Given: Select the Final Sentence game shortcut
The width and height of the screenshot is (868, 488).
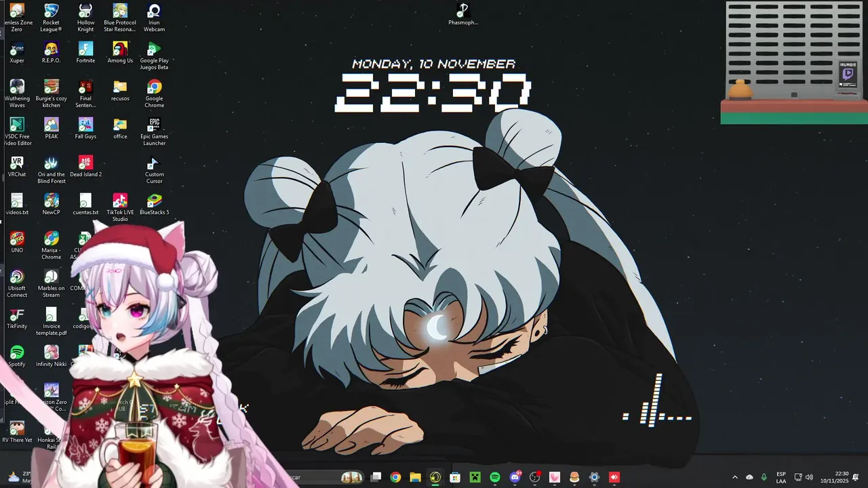Looking at the screenshot, I should pos(85,94).
